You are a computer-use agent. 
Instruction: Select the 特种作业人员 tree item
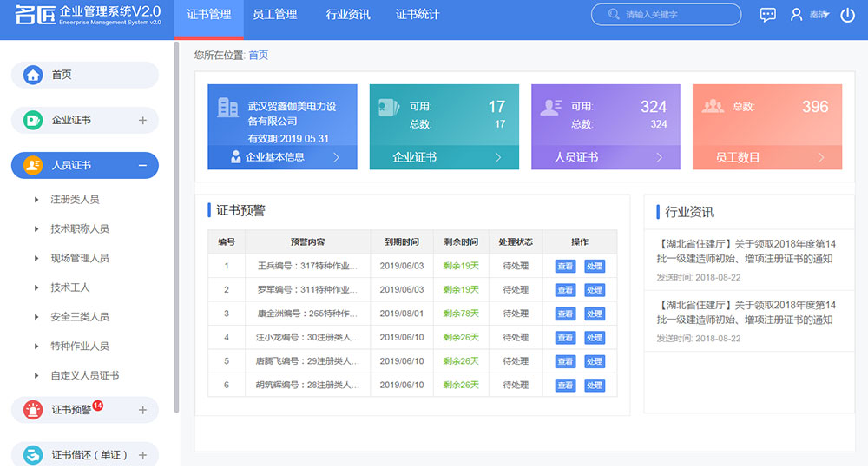pyautogui.click(x=79, y=346)
